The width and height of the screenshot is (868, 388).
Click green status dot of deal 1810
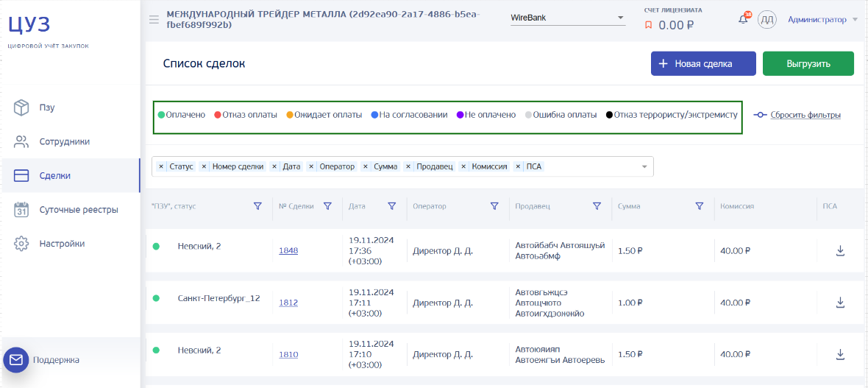click(x=156, y=350)
